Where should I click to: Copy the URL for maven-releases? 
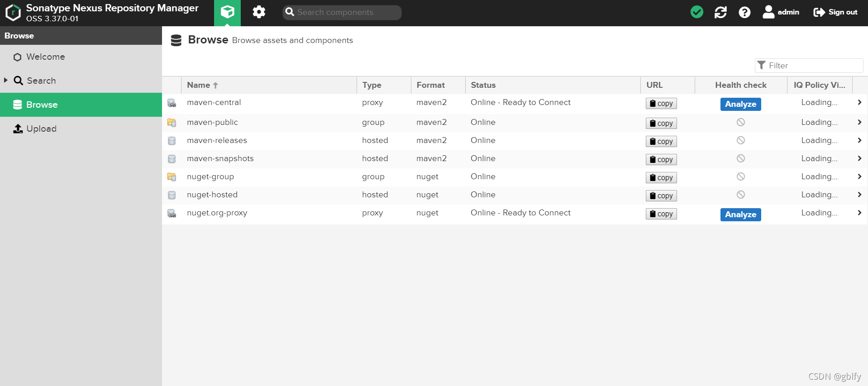pyautogui.click(x=661, y=142)
